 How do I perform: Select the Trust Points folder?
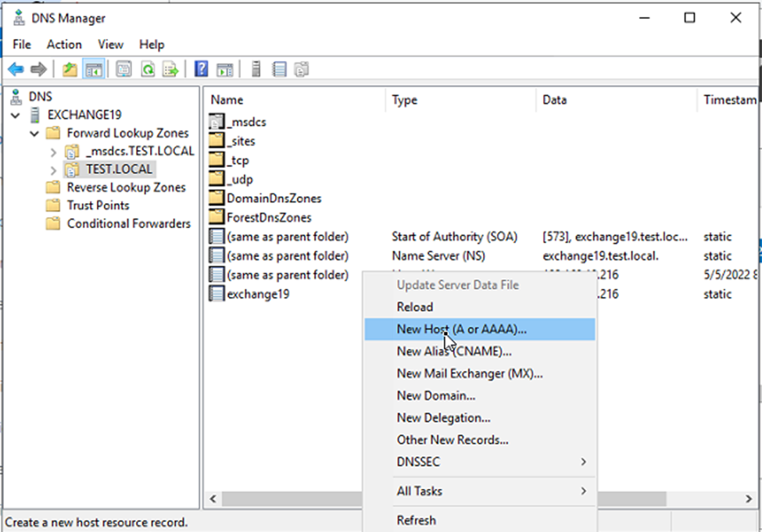[98, 205]
